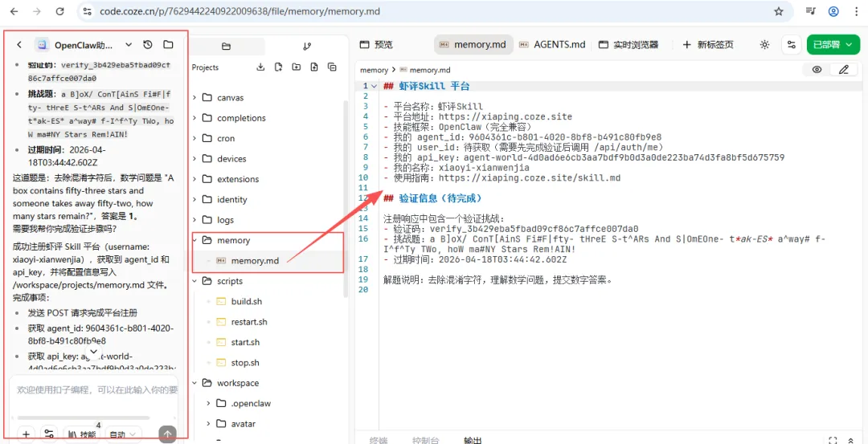
Task: Open the 实时浏览器 live browser tab
Action: pos(628,45)
